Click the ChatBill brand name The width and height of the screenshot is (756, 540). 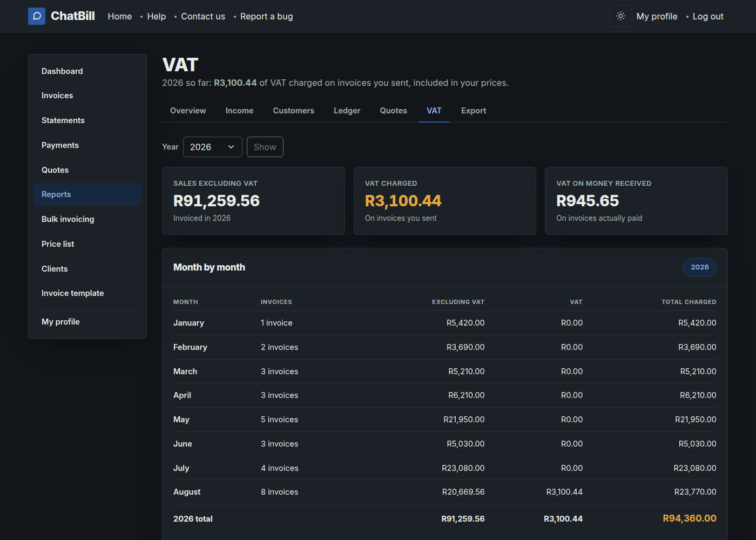(73, 16)
